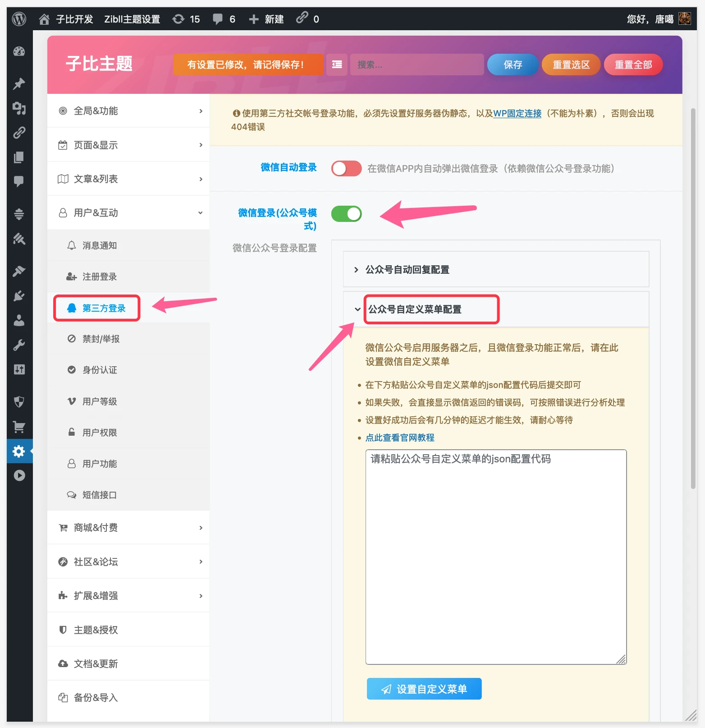This screenshot has height=728, width=705.
Task: Click the 保存 save button
Action: point(513,65)
